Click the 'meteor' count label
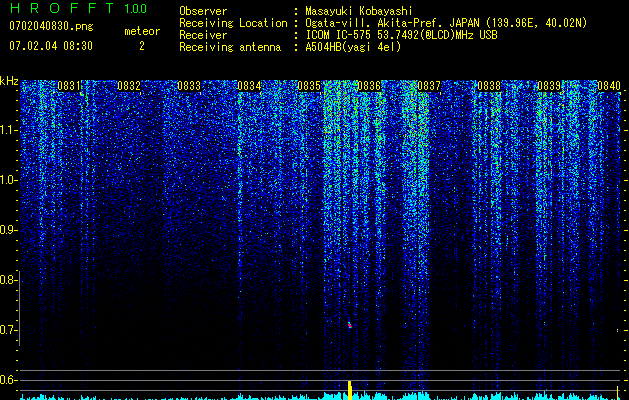Viewport: 629px width, 400px height. (x=142, y=31)
